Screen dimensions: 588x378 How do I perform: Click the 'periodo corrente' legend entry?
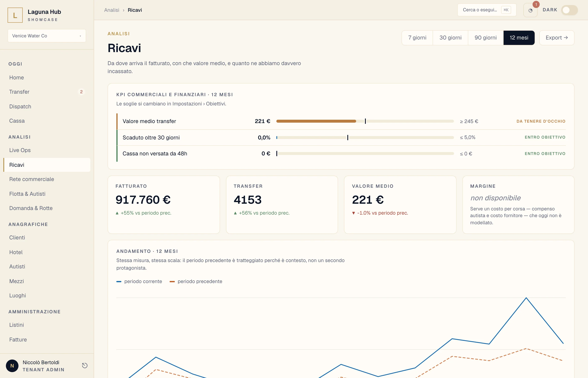tap(139, 282)
